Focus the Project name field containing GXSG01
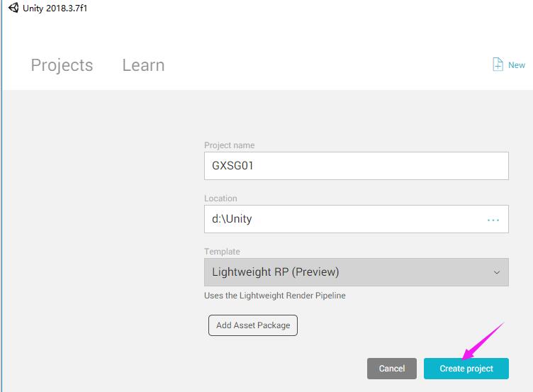 click(x=356, y=166)
